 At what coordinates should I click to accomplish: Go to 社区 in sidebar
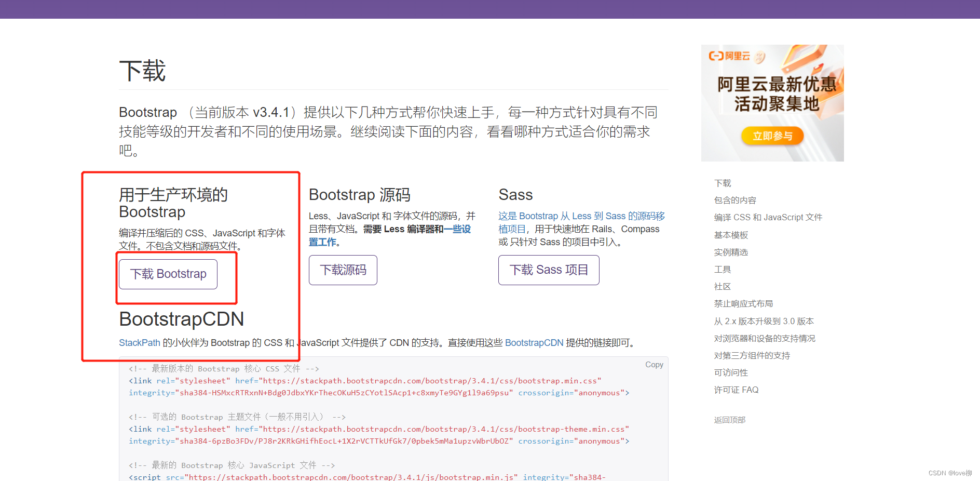pyautogui.click(x=723, y=287)
